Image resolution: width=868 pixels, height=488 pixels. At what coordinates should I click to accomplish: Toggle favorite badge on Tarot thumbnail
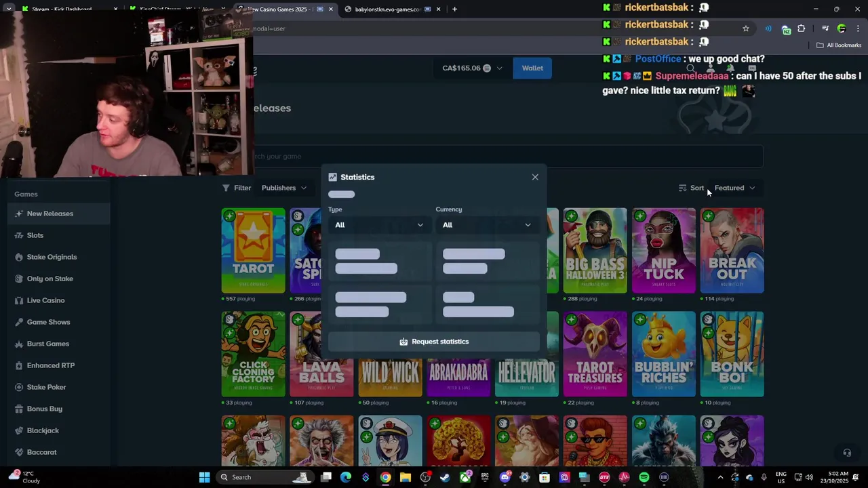(x=229, y=216)
